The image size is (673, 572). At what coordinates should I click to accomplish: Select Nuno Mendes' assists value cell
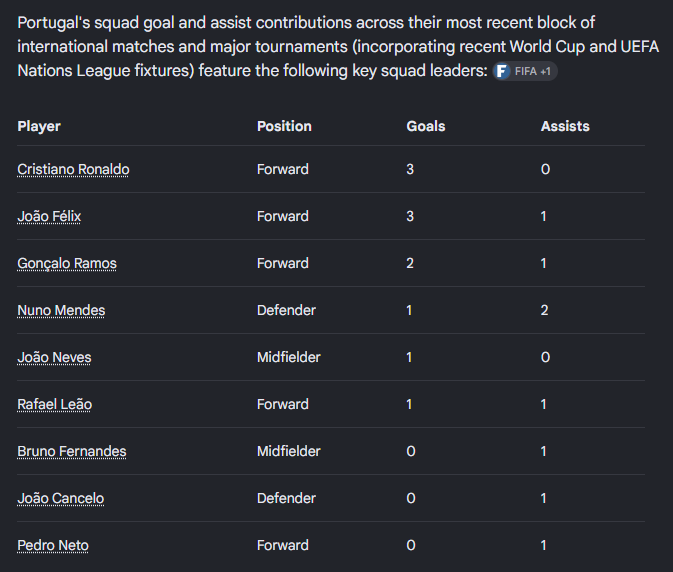tap(544, 310)
